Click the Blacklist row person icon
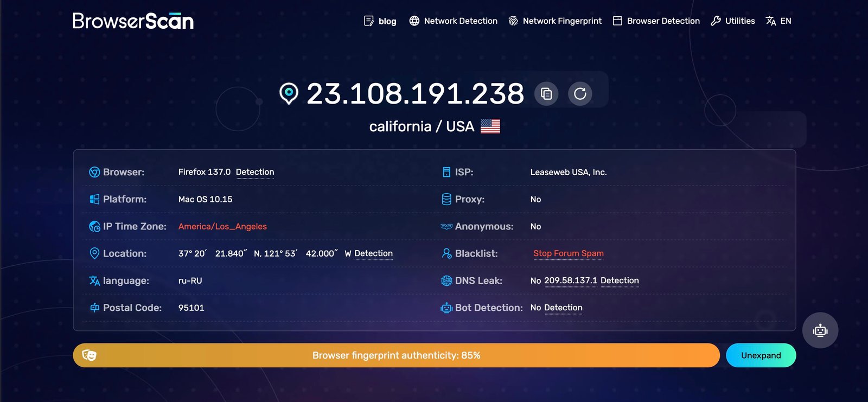Screen dimensions: 868x402 [x=446, y=253]
